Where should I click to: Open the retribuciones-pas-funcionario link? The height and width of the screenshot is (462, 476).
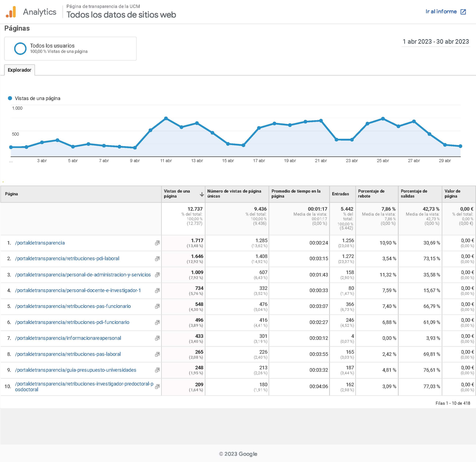pyautogui.click(x=73, y=306)
